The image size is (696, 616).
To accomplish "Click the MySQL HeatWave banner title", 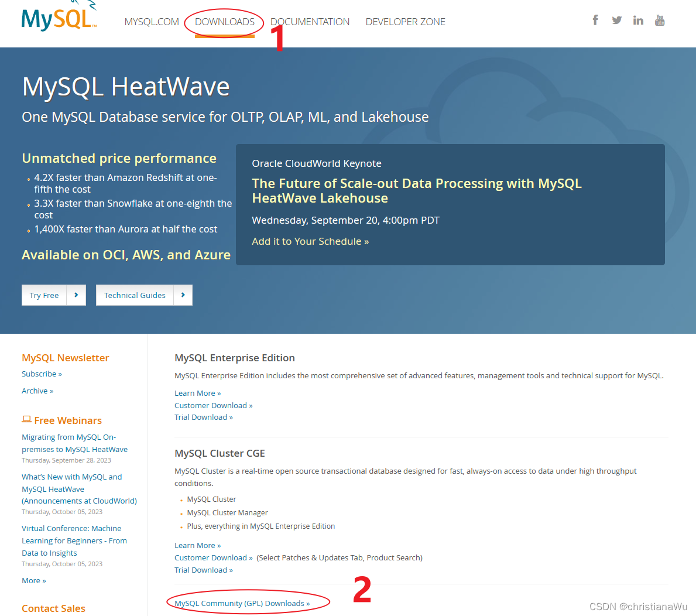I will click(x=126, y=87).
